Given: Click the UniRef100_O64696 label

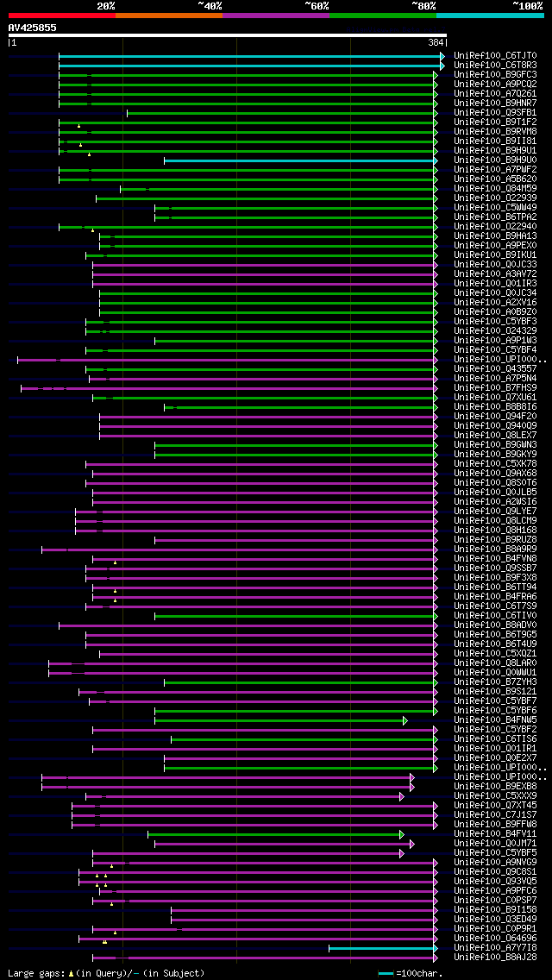Looking at the screenshot, I should pyautogui.click(x=495, y=939).
